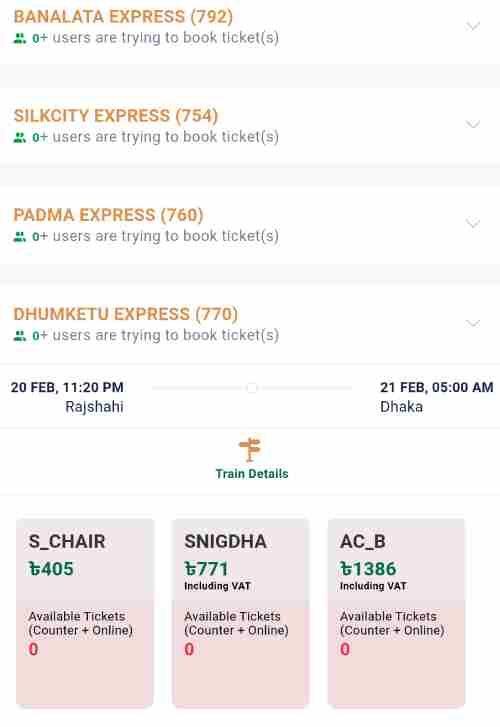Expand the Banalata Express (792) chevron
The height and width of the screenshot is (727, 500).
(x=473, y=26)
